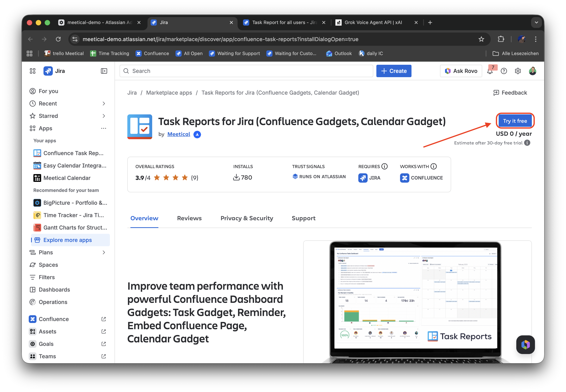This screenshot has width=566, height=392.
Task: Open the floating Rovo chat icon
Action: pyautogui.click(x=525, y=344)
